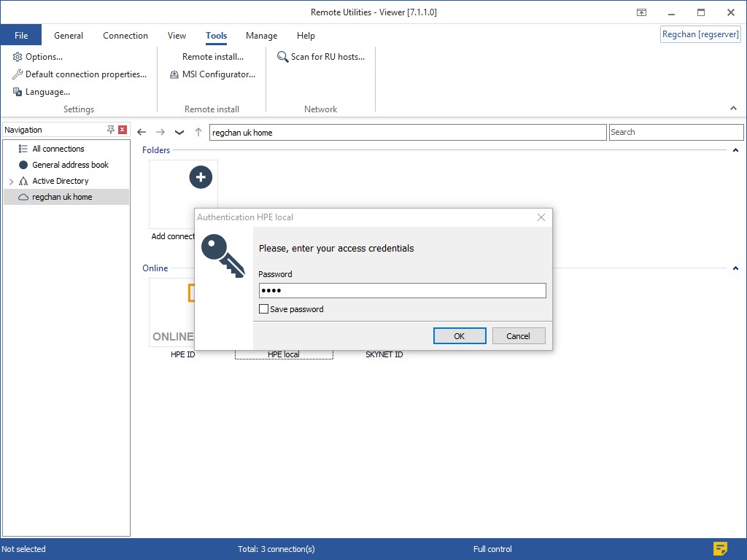
Task: Click the Options gear icon
Action: 18,57
